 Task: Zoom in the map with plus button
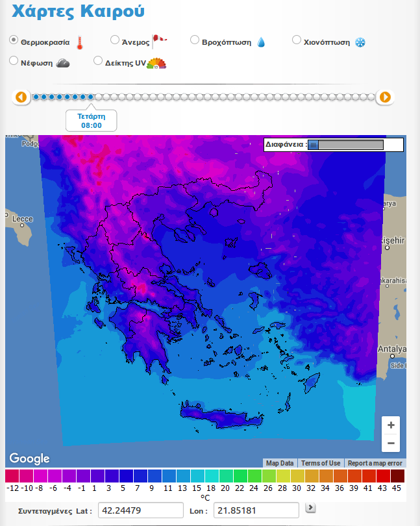click(391, 425)
